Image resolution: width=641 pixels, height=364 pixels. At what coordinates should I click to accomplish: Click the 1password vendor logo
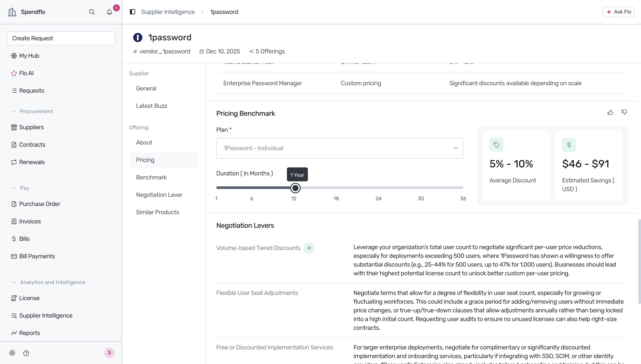coord(138,37)
